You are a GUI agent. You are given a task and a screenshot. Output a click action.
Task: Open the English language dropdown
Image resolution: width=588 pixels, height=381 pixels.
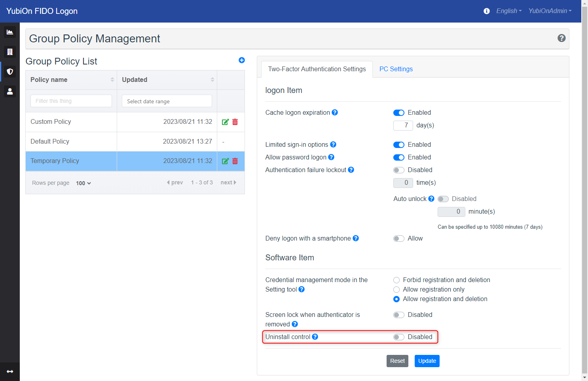(509, 11)
